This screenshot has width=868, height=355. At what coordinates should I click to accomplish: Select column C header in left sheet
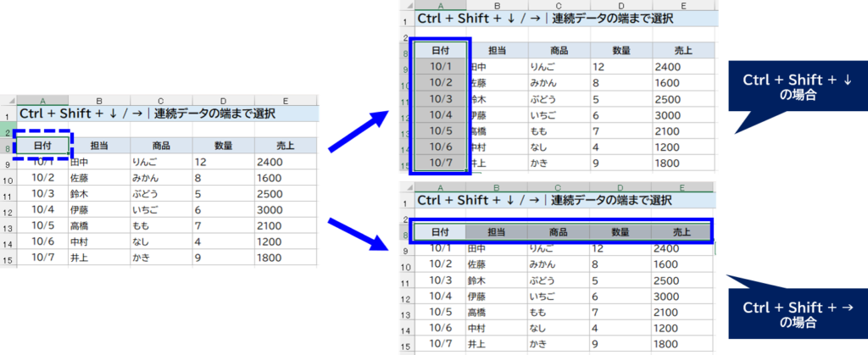[161, 101]
